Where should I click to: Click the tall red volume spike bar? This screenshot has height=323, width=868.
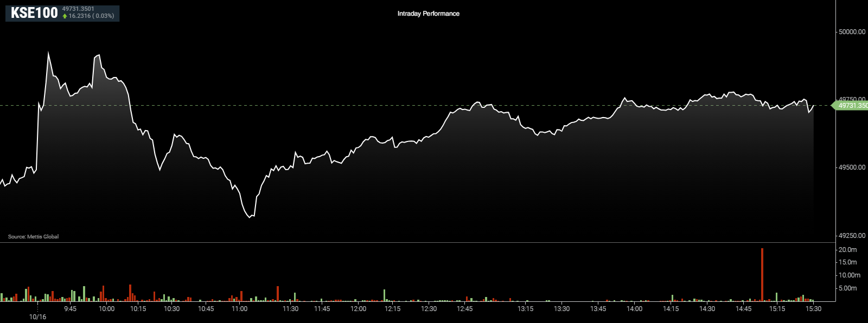tap(762, 274)
